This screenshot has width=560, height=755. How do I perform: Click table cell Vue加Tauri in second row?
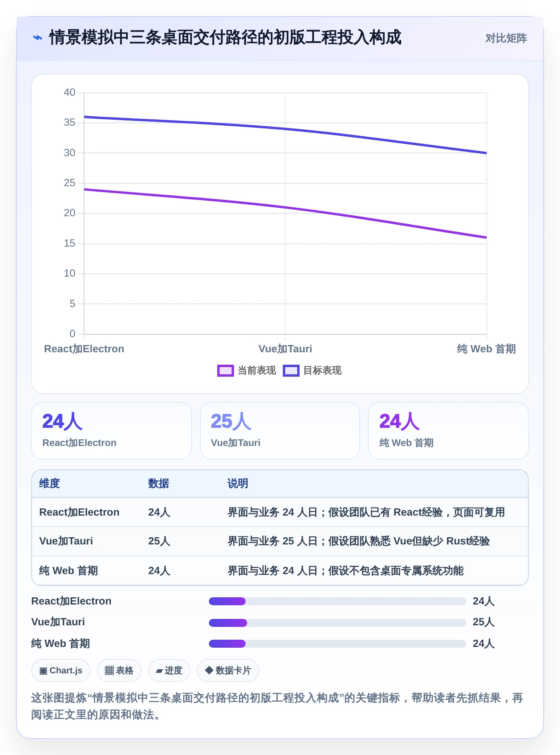(x=66, y=541)
